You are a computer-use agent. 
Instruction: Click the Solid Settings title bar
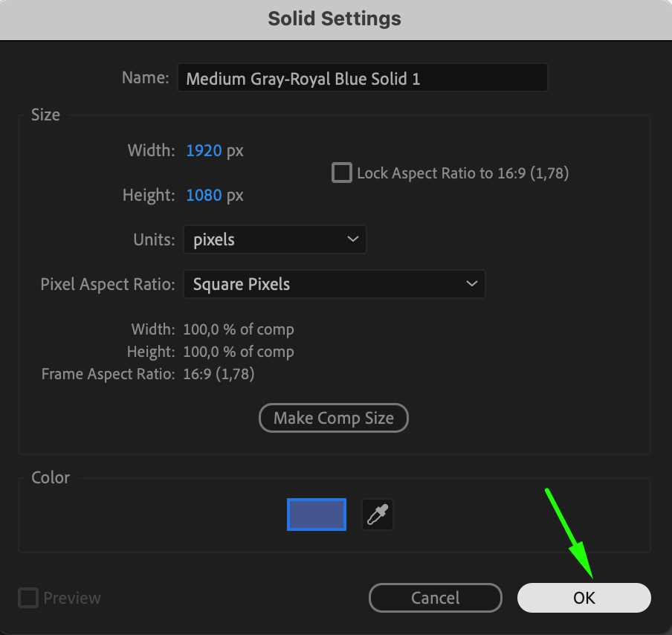[335, 19]
